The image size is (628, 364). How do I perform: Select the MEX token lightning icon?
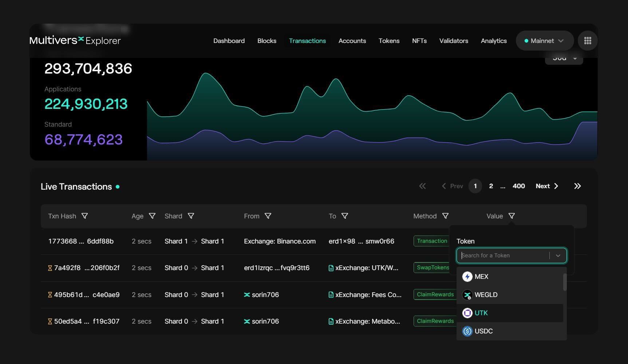pyautogui.click(x=467, y=276)
